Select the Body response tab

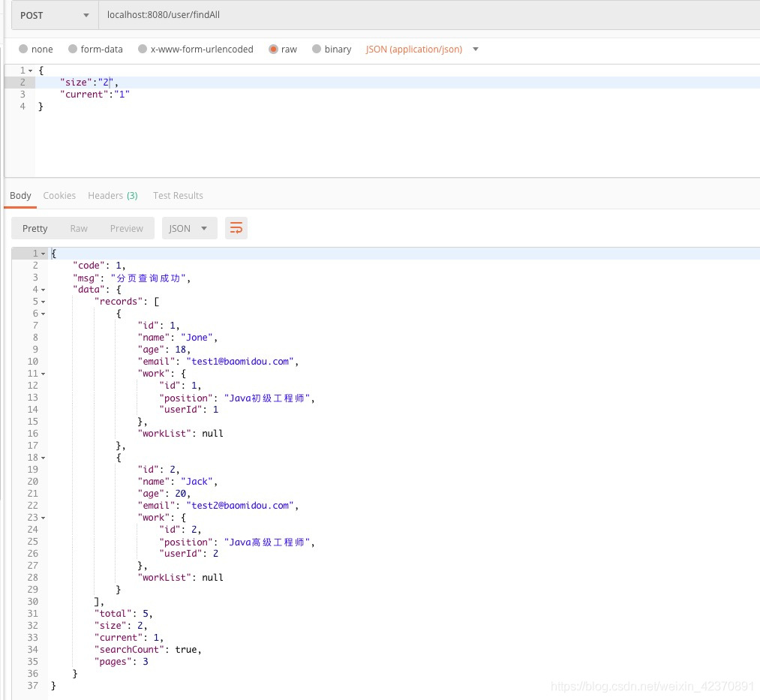pyautogui.click(x=20, y=196)
